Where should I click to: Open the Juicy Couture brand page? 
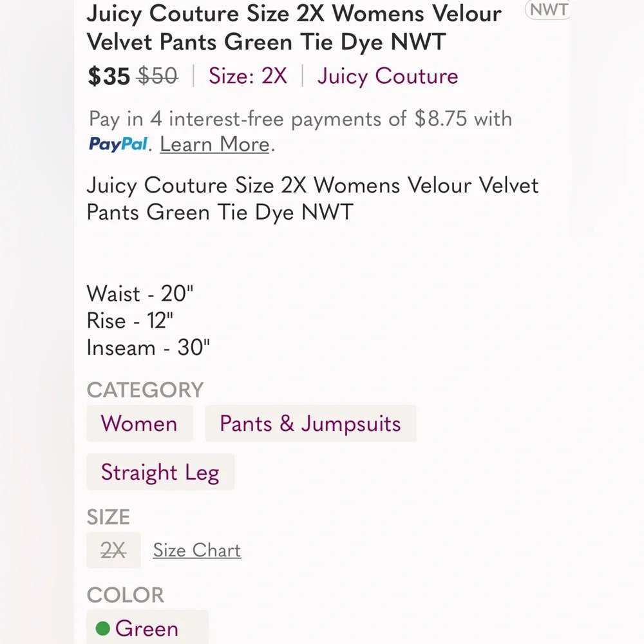[386, 76]
